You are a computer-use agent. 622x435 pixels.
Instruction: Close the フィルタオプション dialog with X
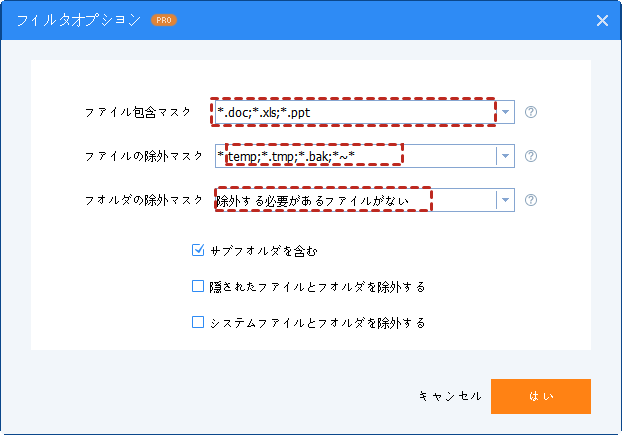coord(602,20)
